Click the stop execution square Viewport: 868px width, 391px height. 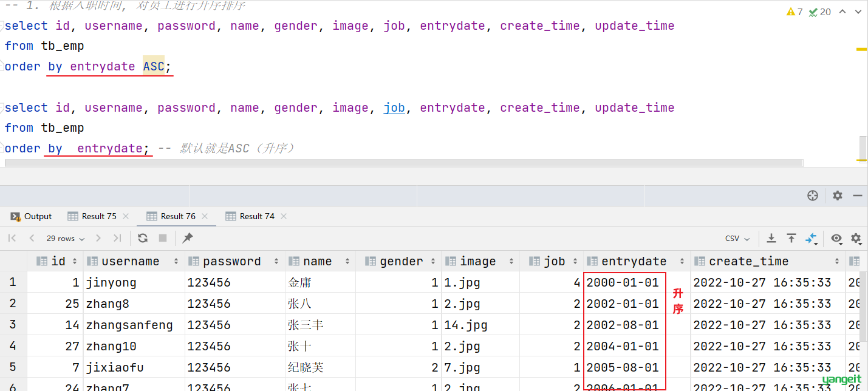click(163, 238)
